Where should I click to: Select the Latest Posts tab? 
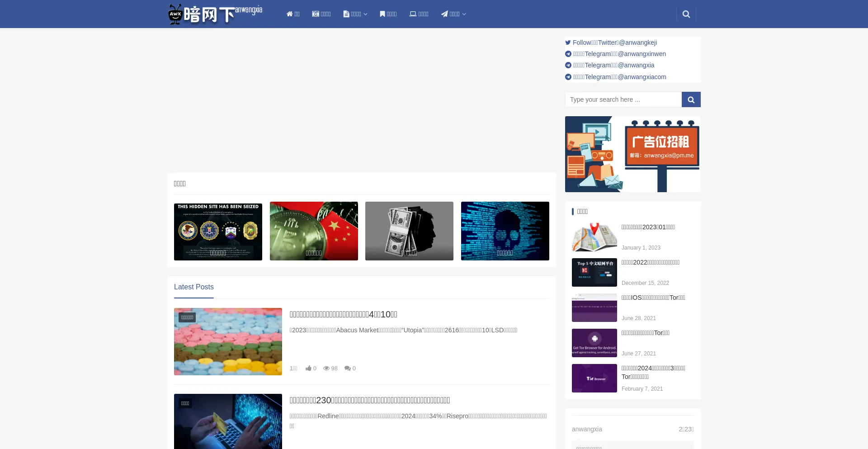click(x=193, y=287)
